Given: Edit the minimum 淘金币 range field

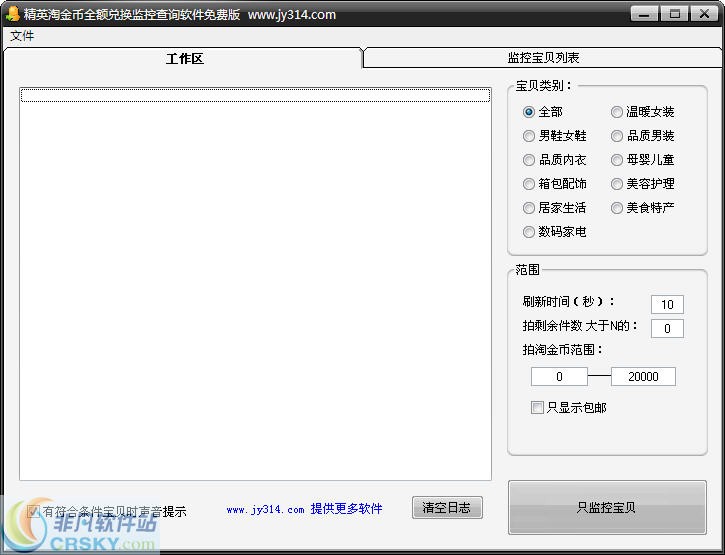Looking at the screenshot, I should (559, 376).
